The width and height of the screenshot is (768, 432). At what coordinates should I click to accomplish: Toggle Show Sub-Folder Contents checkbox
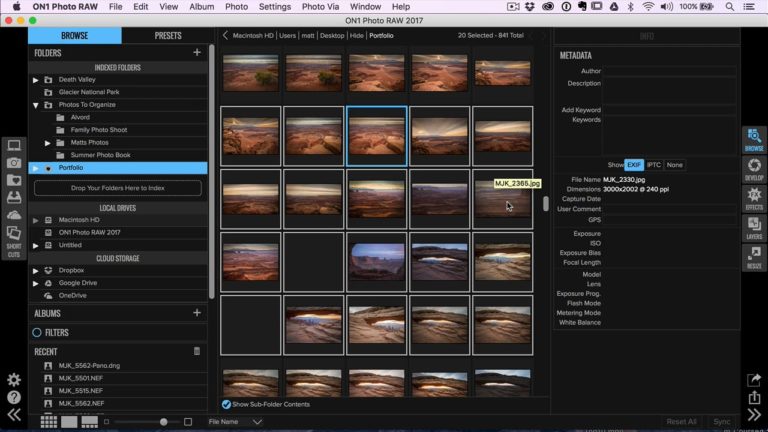(x=226, y=405)
